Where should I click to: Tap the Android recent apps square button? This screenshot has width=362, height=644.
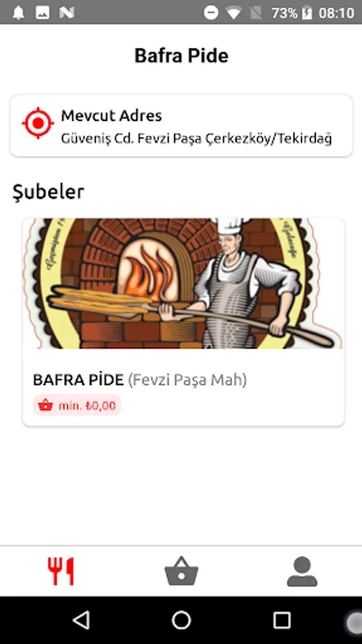tap(282, 620)
